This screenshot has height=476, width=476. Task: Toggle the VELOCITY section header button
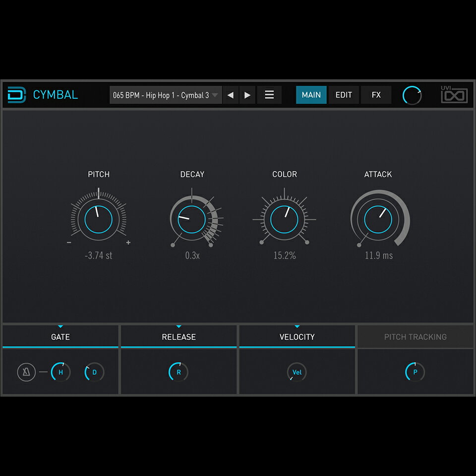tap(297, 337)
